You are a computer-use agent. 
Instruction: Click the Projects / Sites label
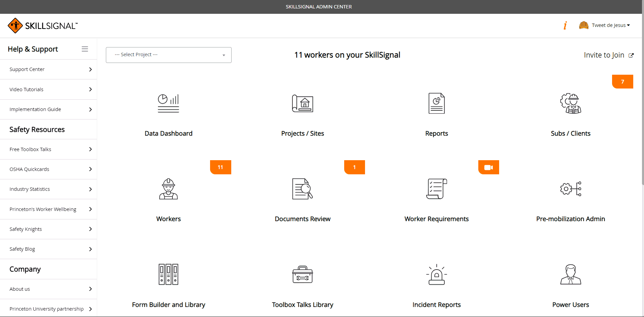point(303,133)
